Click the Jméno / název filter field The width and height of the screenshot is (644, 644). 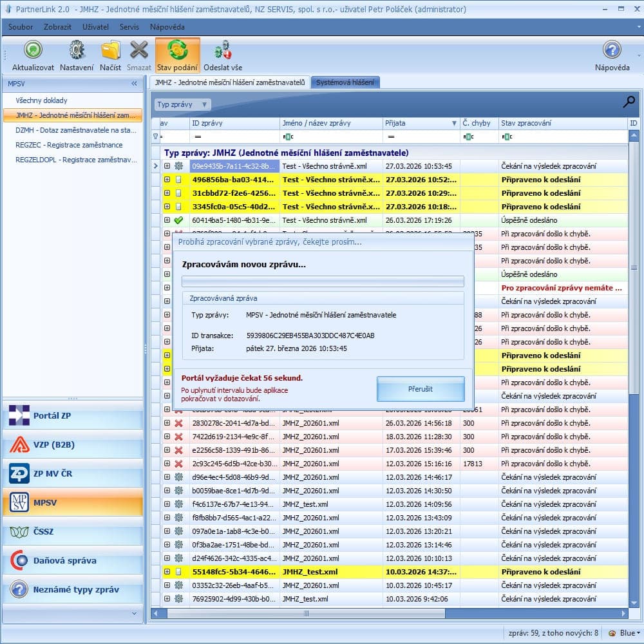tap(331, 137)
